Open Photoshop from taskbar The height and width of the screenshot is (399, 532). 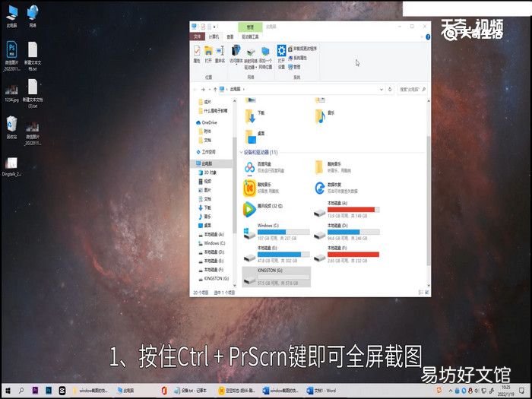click(49, 391)
